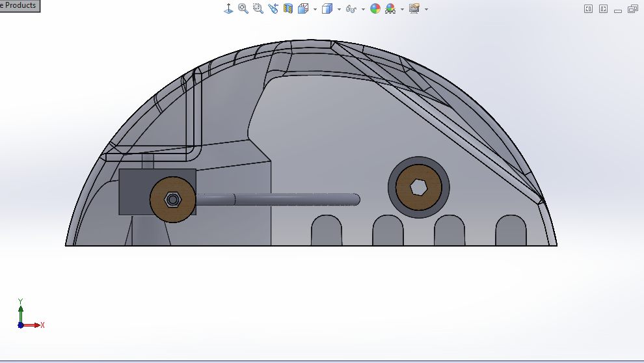Screen dimensions: 644x363
Task: Click the X axis of the triad
Action: point(33,325)
